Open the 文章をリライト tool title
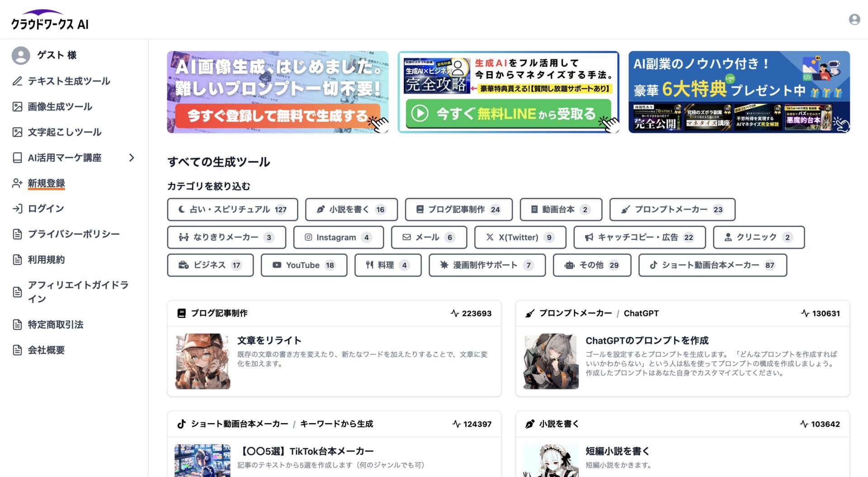 click(269, 341)
